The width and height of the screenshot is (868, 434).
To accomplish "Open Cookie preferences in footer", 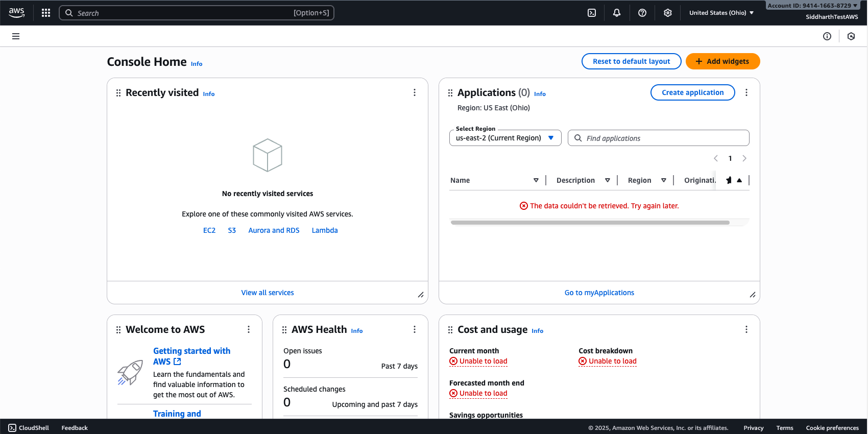I will pos(832,428).
